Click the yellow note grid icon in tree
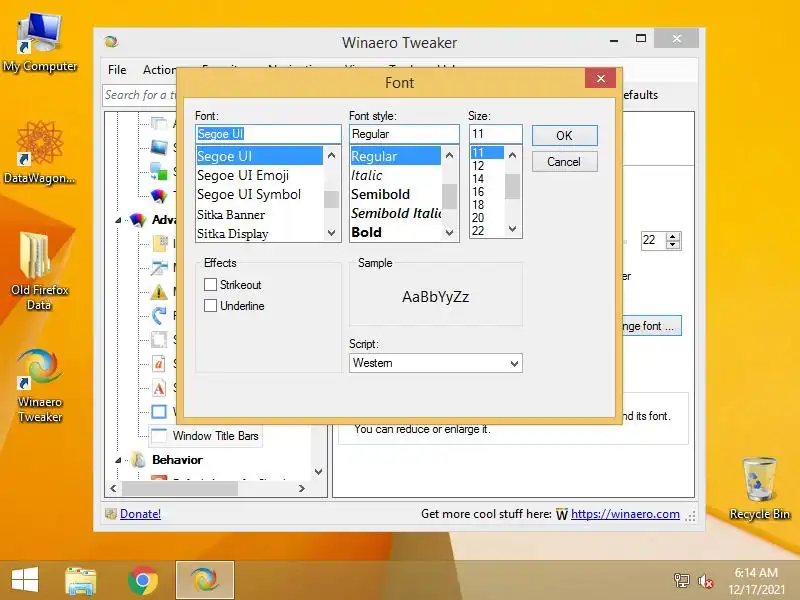This screenshot has width=800, height=600. pos(160,244)
